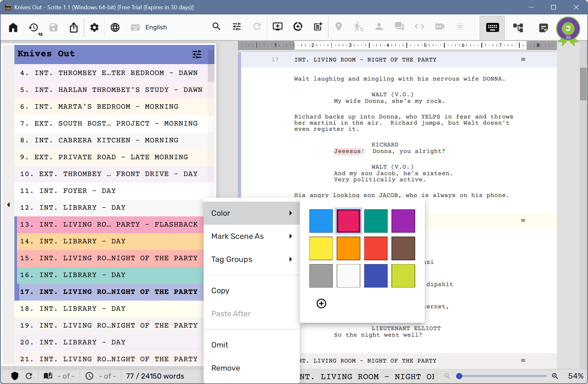
Task: Click the Save floppy disk icon
Action: click(54, 27)
